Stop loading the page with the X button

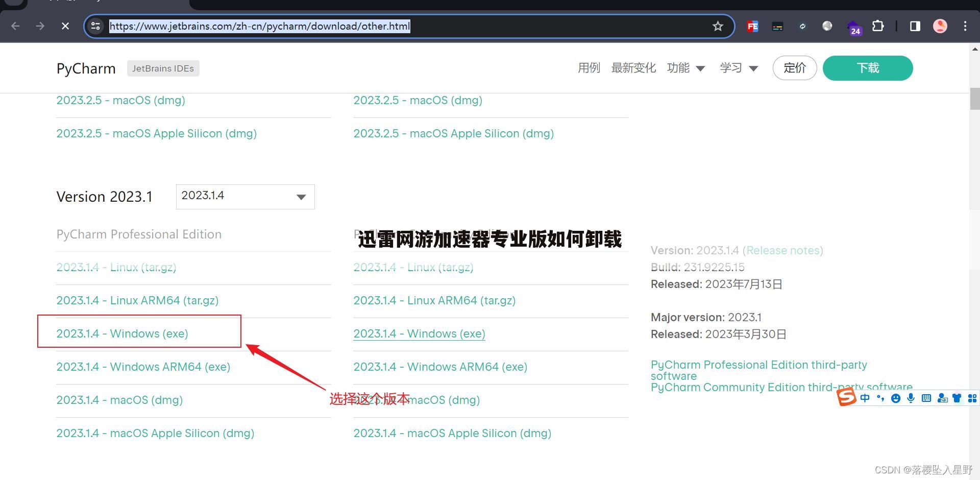coord(65,26)
